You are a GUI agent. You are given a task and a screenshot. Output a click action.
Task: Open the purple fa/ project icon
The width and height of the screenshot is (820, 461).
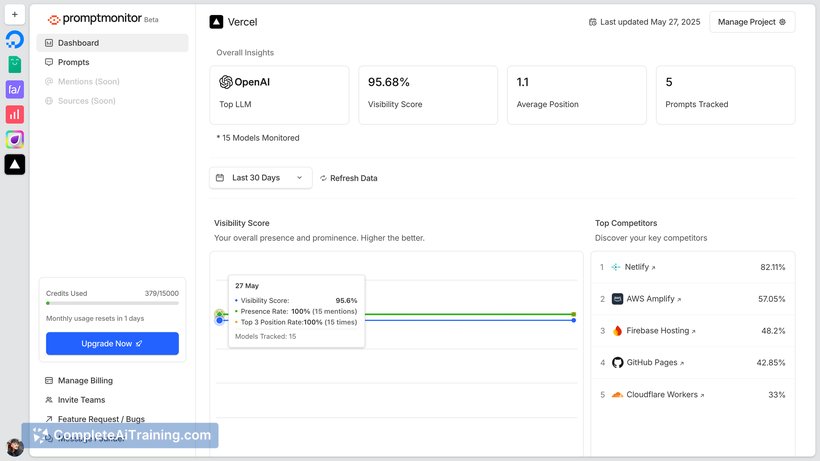click(15, 89)
